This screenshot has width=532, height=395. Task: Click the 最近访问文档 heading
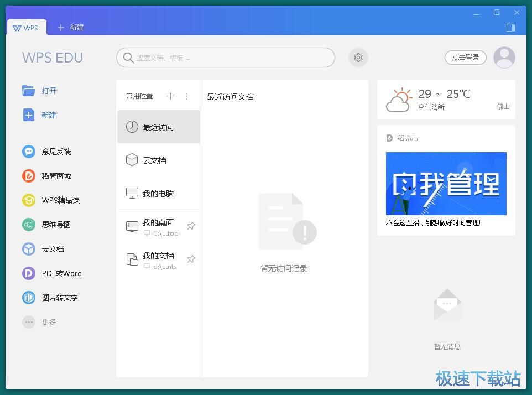pyautogui.click(x=231, y=97)
